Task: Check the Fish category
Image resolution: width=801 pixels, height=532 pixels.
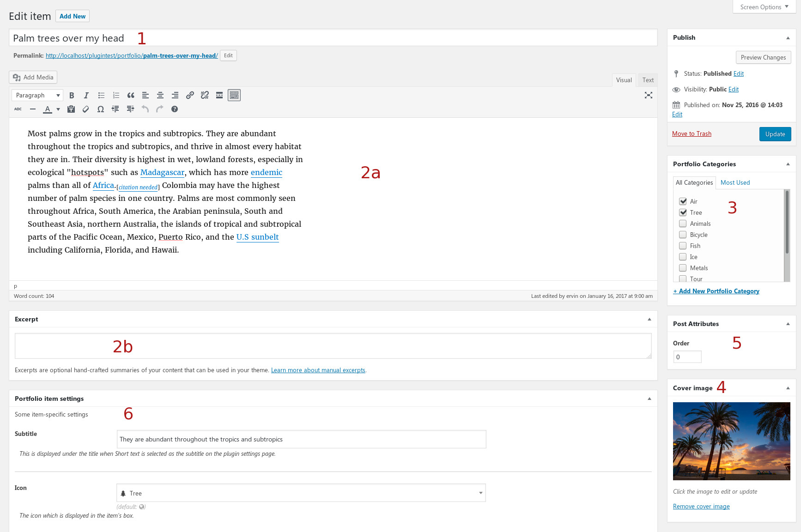Action: [683, 246]
